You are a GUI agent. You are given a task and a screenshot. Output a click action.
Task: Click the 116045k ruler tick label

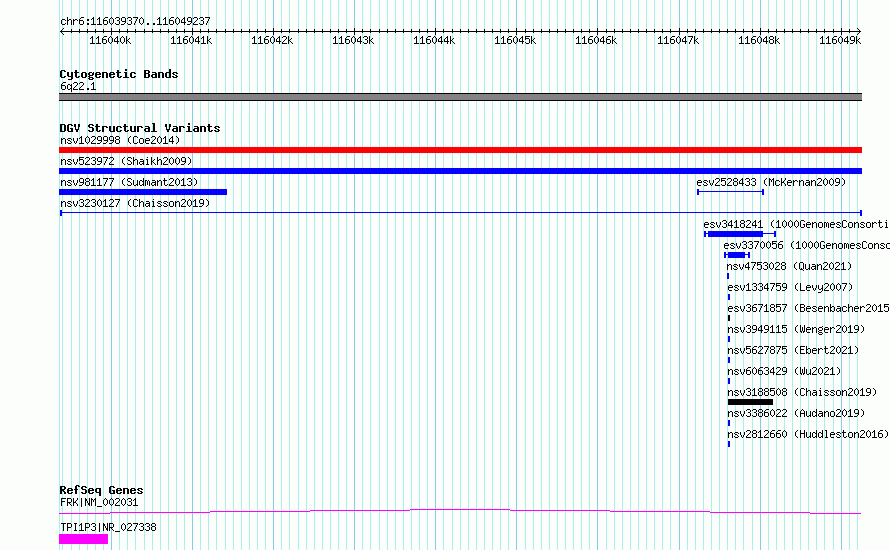click(515, 40)
